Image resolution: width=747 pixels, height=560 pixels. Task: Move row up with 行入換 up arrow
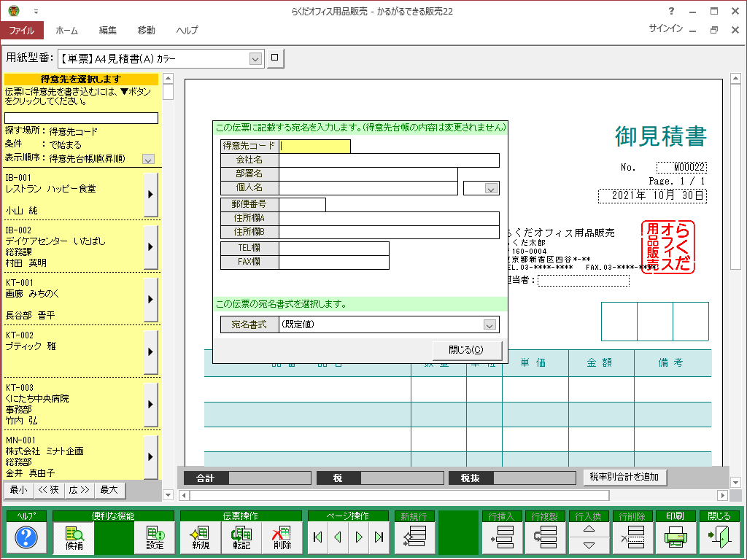[x=589, y=529]
